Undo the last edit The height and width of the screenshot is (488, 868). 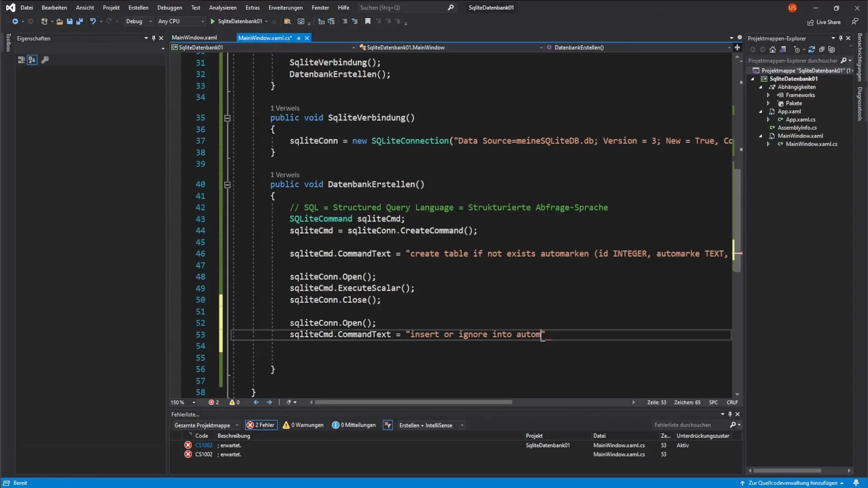pyautogui.click(x=93, y=21)
